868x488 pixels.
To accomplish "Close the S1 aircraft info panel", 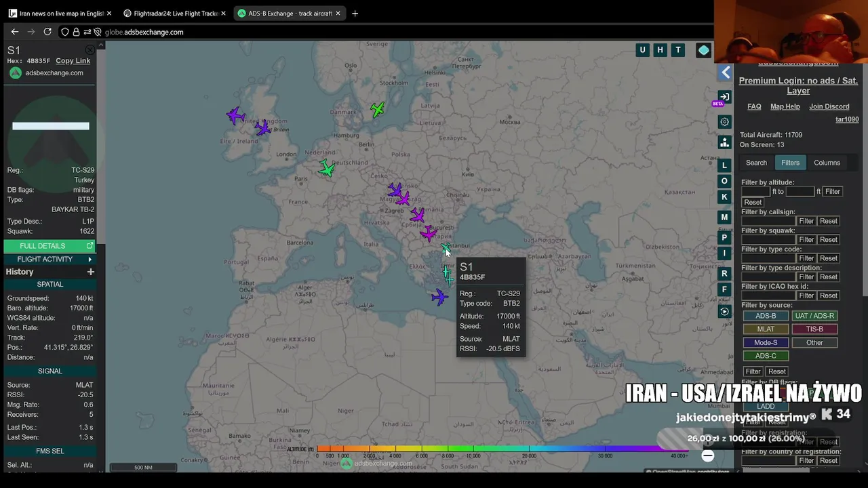I will [x=90, y=50].
